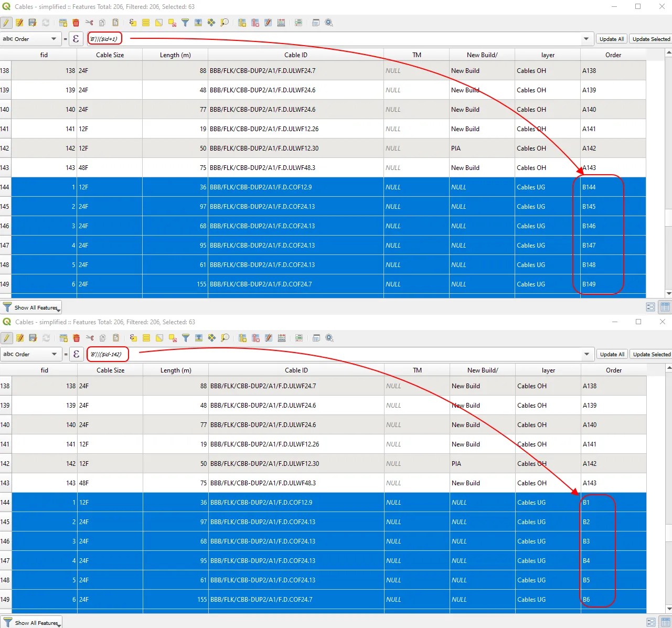Delete selected features using the trash icon
This screenshot has width=672, height=628.
pyautogui.click(x=76, y=23)
